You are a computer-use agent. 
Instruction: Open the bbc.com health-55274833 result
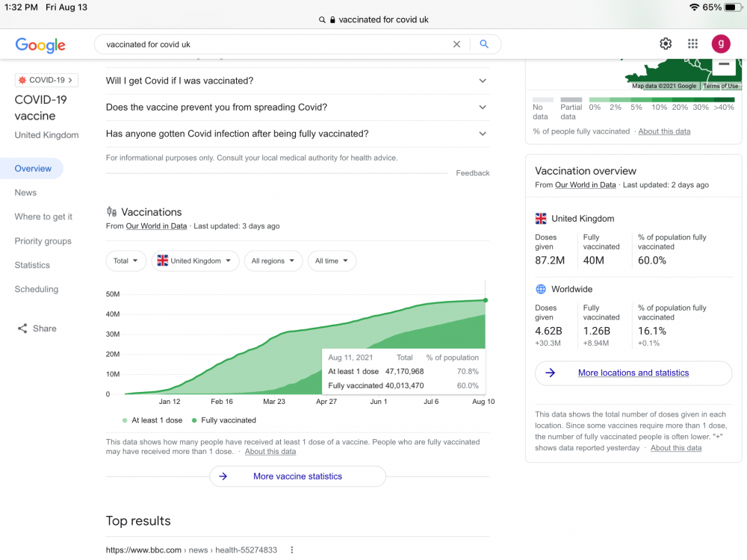coord(191,550)
